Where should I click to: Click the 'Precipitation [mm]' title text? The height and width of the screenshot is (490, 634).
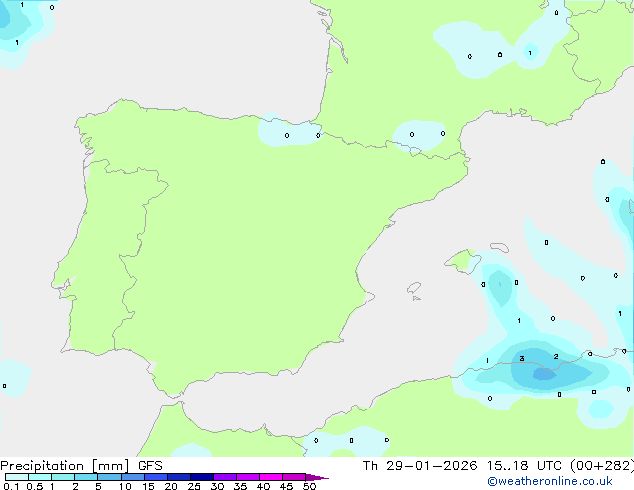(65, 466)
